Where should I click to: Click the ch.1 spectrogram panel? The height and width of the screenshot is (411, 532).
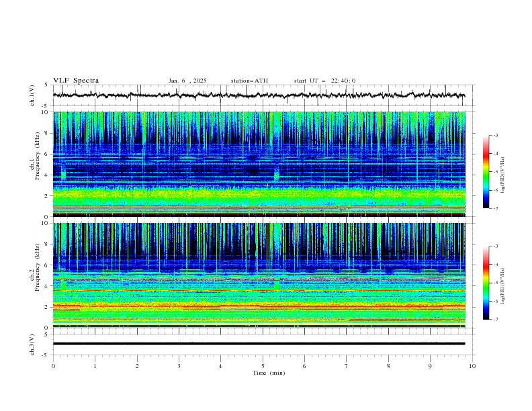pos(259,164)
